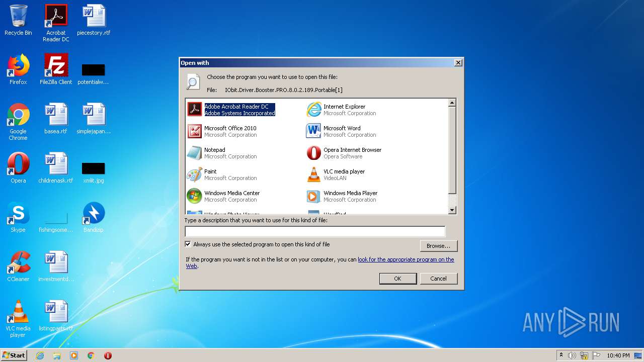The height and width of the screenshot is (362, 644).
Task: Click the Browse... button
Action: point(438,246)
